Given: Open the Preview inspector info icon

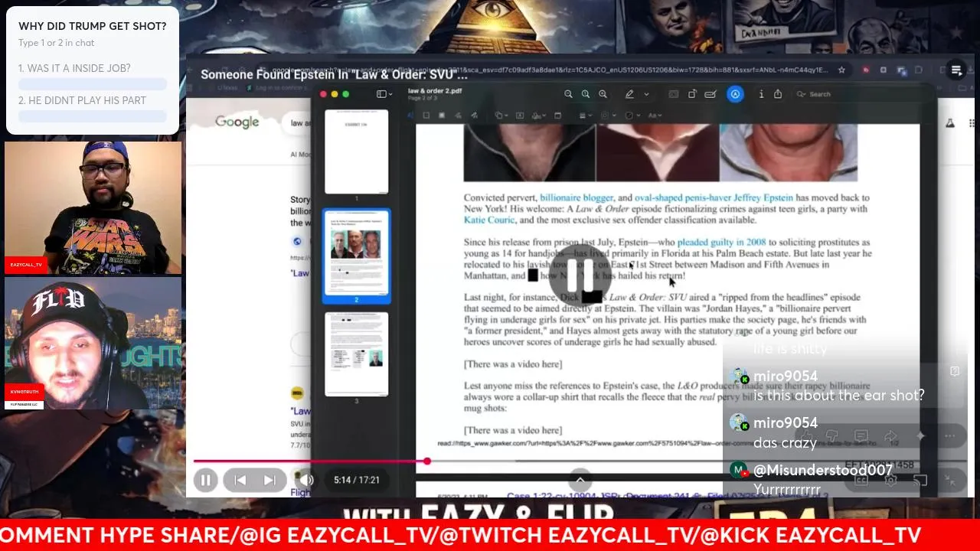Looking at the screenshot, I should tap(761, 94).
